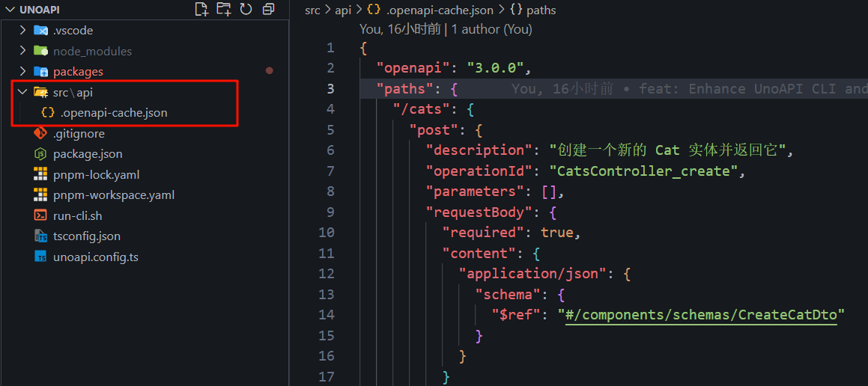Click the paths breadcrumb symbol
868x386 pixels.
coord(541,10)
